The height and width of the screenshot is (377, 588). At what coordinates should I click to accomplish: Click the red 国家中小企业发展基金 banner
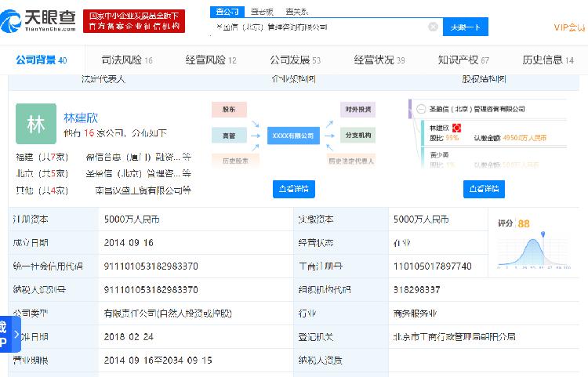[134, 21]
